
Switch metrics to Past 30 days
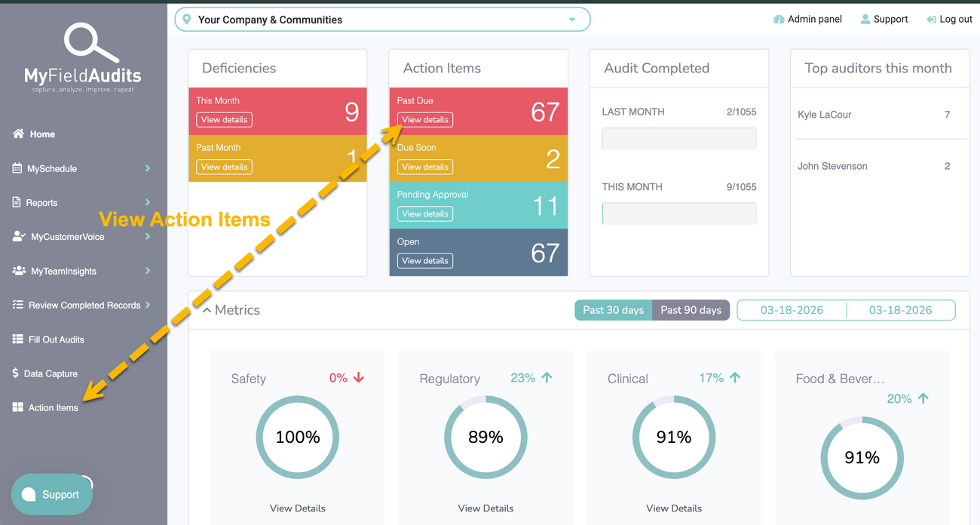pos(613,310)
